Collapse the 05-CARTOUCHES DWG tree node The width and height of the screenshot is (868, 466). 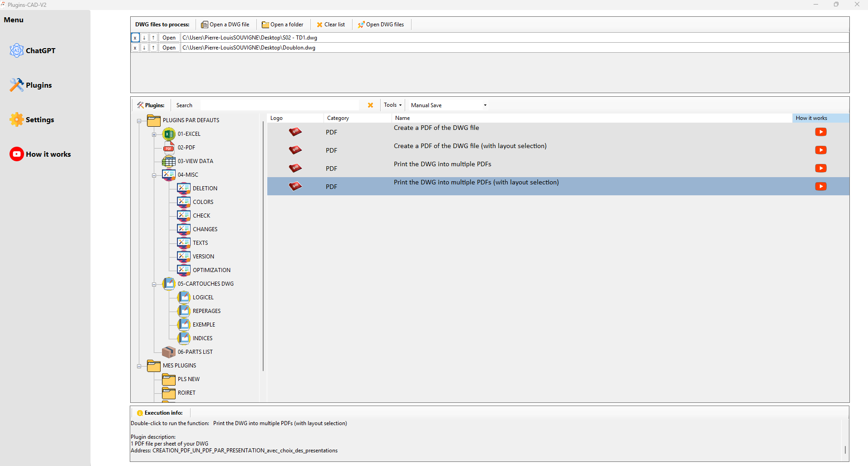154,284
